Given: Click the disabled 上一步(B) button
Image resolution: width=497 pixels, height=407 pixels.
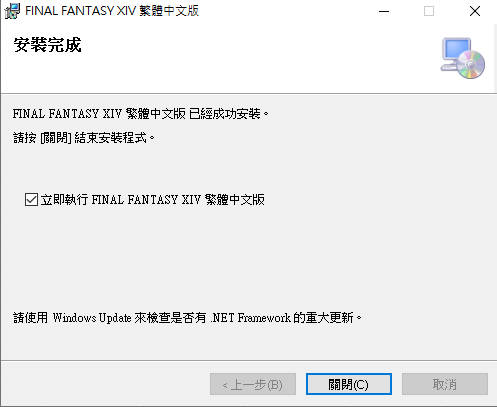Looking at the screenshot, I should coord(253,384).
